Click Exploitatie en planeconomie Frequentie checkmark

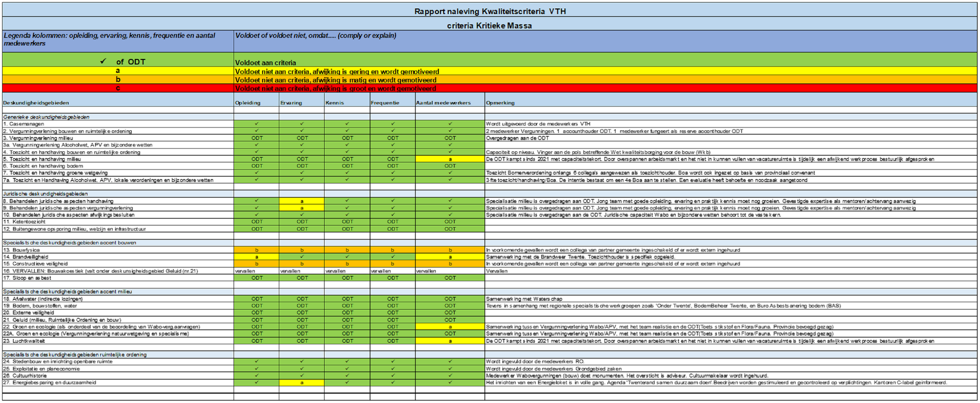tap(393, 368)
